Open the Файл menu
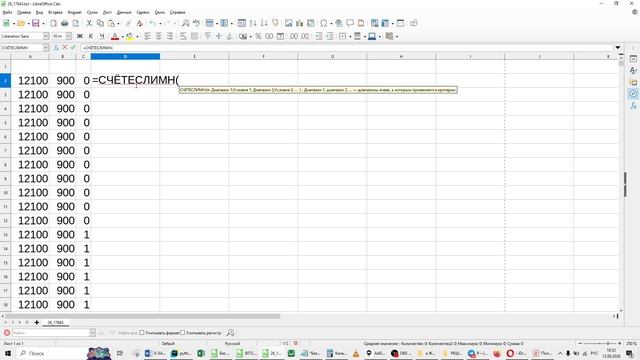Image resolution: width=640 pixels, height=360 pixels. (7, 12)
